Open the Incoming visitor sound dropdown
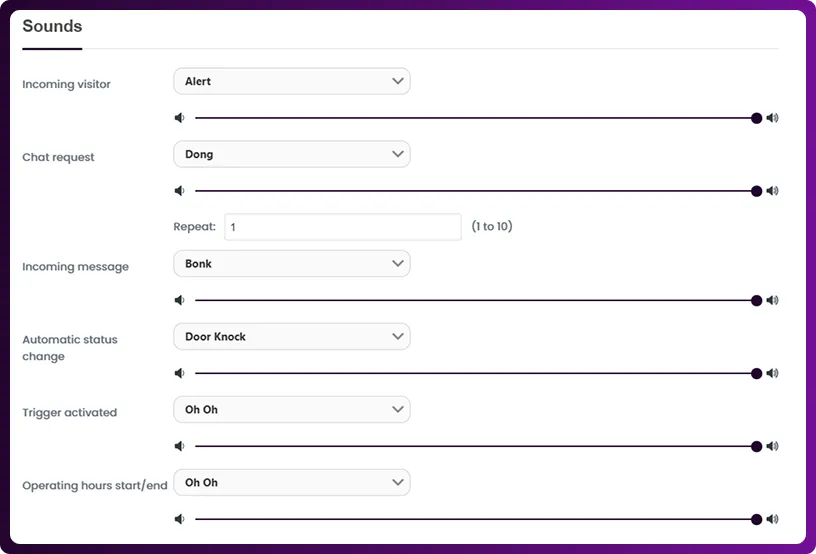Screen dimensions: 816x554 tap(291, 81)
